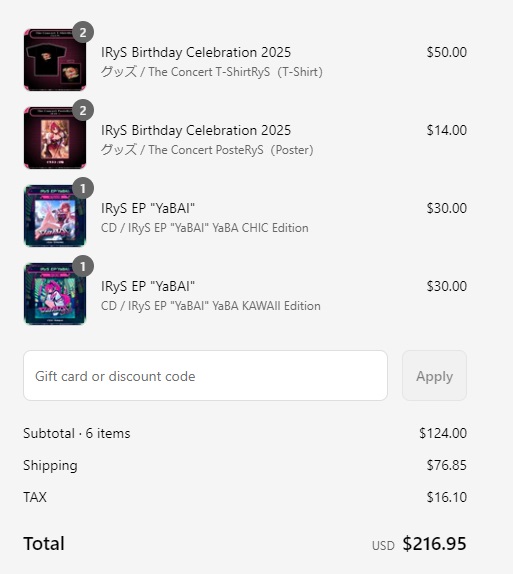Image resolution: width=513 pixels, height=574 pixels.
Task: Focus the Gift card or discount code field
Action: coord(205,376)
